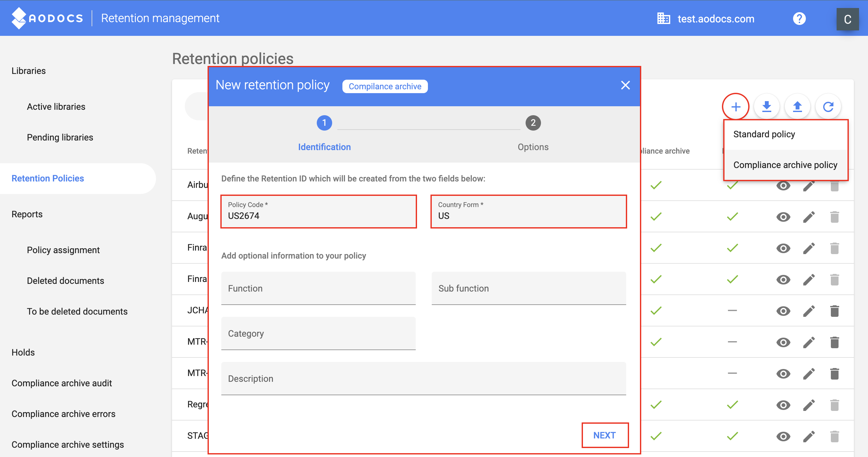
Task: Click the eye view icon in last row
Action: tap(783, 436)
